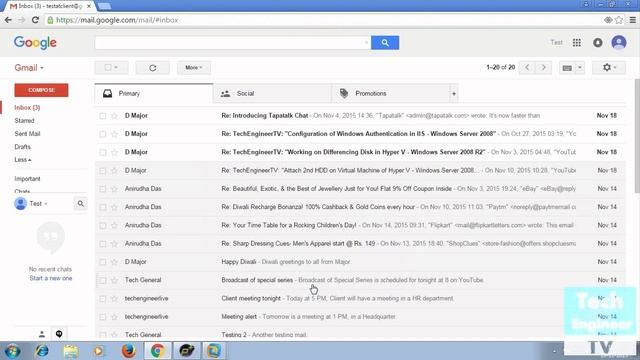
Task: Open the Sent Mail folder
Action: coord(27,133)
